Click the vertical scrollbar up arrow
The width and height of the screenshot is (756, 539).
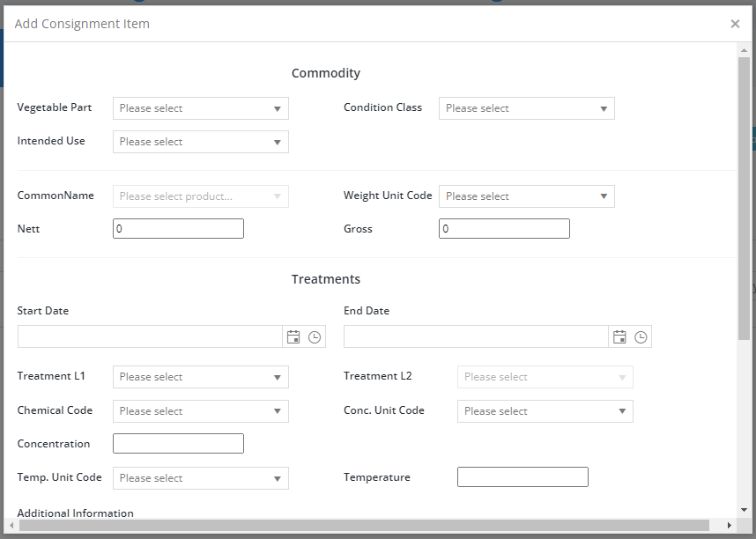pos(744,50)
